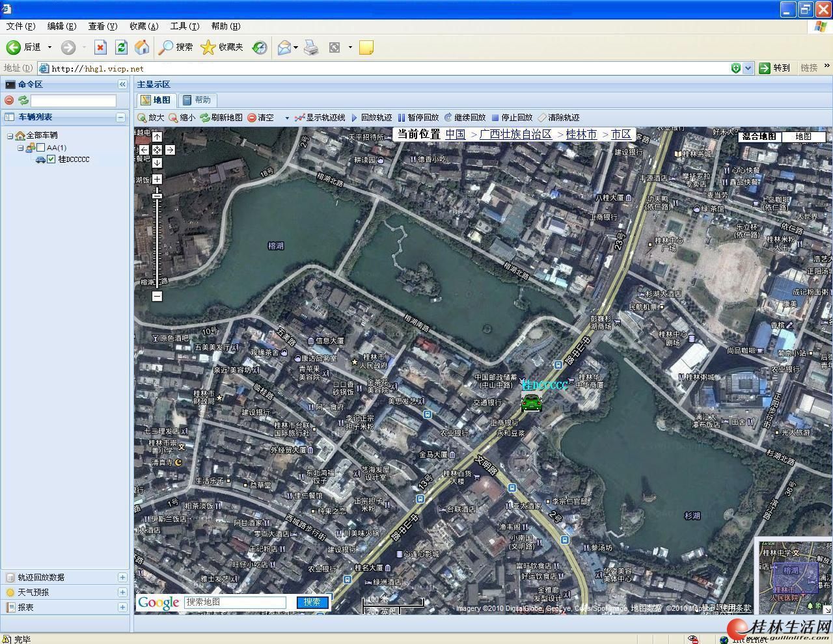Click the map zoom minus button
833x644 pixels.
click(x=157, y=296)
